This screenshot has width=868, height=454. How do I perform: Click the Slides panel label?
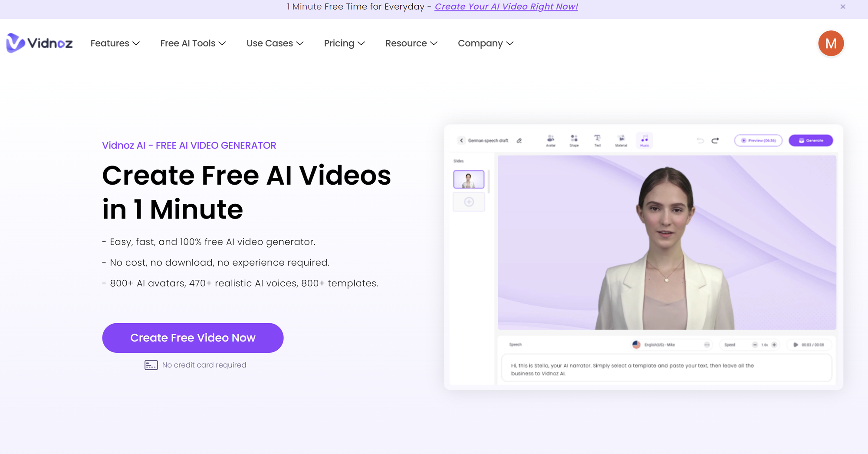coord(458,161)
